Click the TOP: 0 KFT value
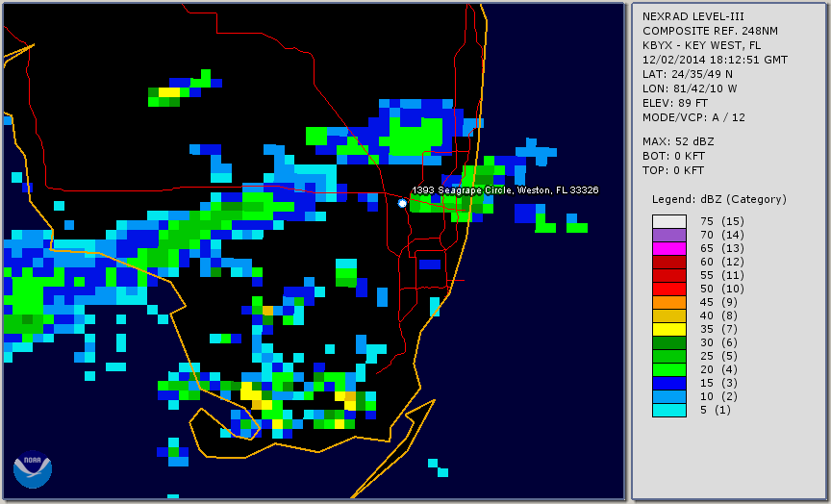 [673, 170]
